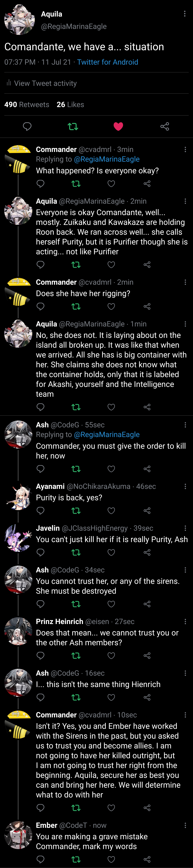Screen dimensions: 193x868
Task: View the 26 Likes list
Action: [70, 105]
